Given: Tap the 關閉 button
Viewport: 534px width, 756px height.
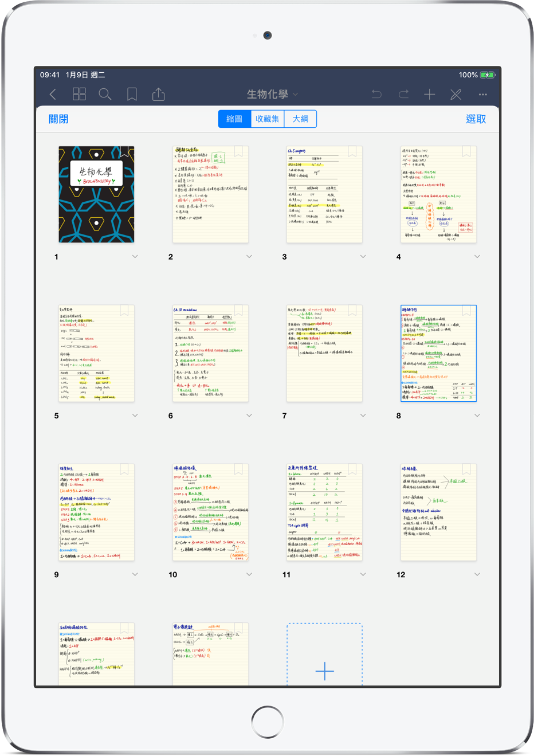Looking at the screenshot, I should (x=58, y=119).
